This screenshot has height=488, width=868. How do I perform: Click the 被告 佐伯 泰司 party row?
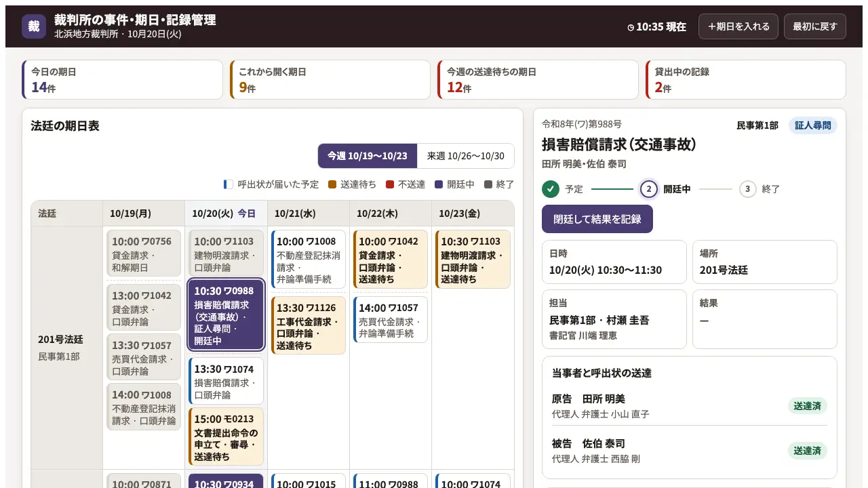pyautogui.click(x=690, y=451)
